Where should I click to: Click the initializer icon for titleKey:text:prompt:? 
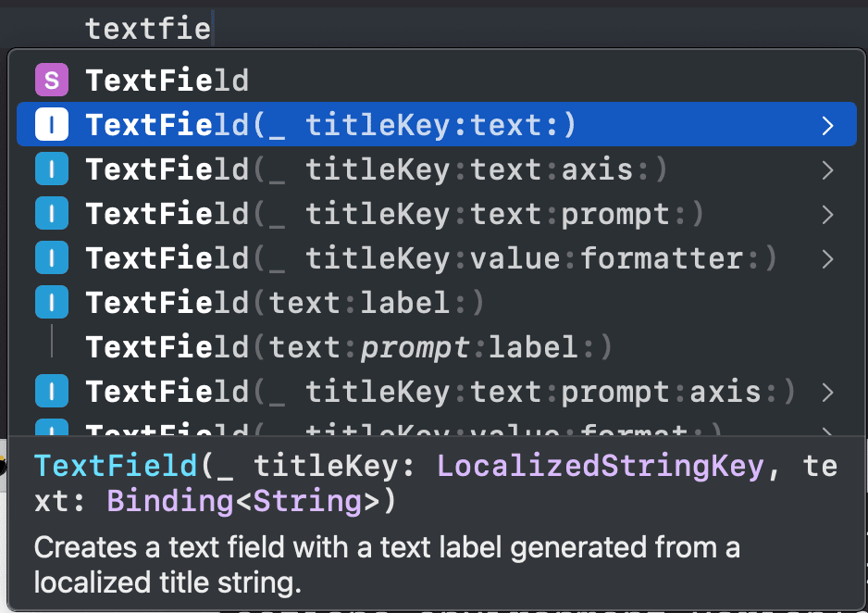(52, 213)
